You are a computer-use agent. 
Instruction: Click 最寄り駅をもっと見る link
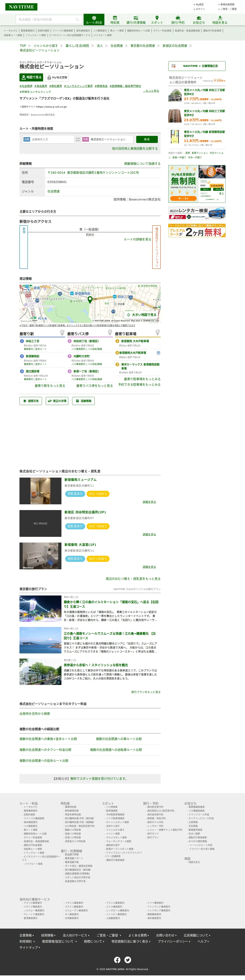point(50,386)
